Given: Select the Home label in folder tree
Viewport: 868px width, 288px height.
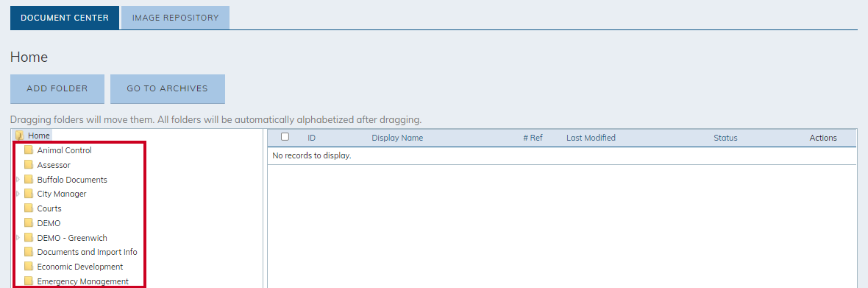Looking at the screenshot, I should tap(39, 136).
